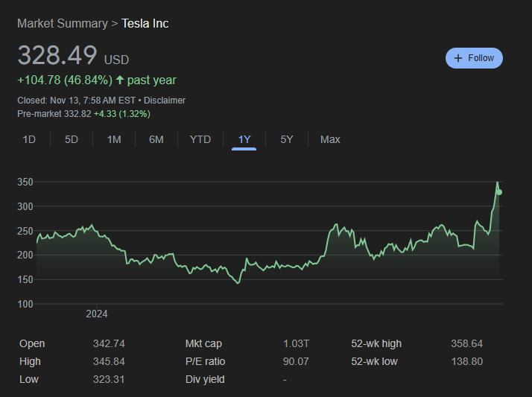Viewport: 532px width, 397px height.
Task: Click the Div yield label
Action: tap(205, 379)
